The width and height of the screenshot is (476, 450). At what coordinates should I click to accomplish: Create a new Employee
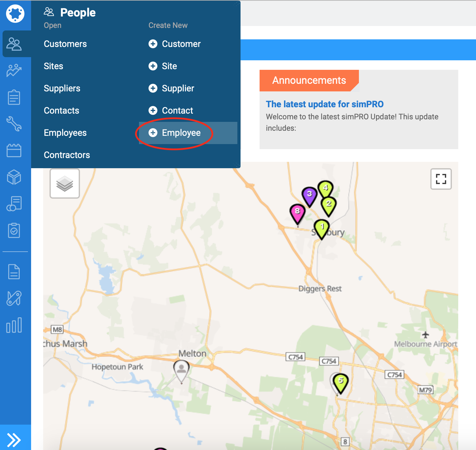pos(181,133)
